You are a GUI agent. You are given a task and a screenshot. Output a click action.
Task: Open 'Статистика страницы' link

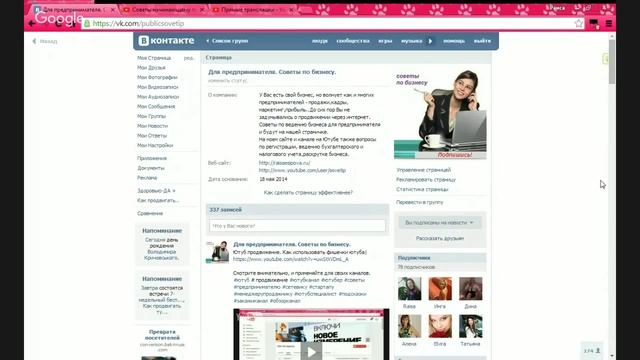422,189
